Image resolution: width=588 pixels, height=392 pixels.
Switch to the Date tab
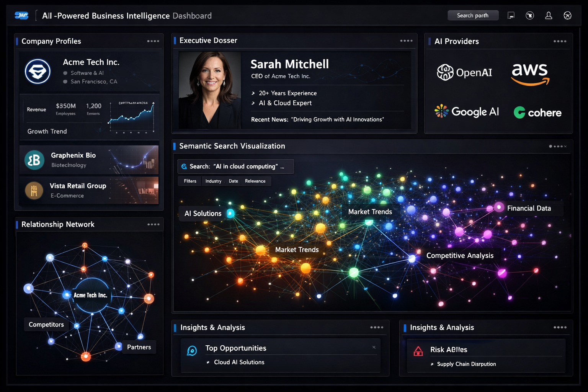234,181
